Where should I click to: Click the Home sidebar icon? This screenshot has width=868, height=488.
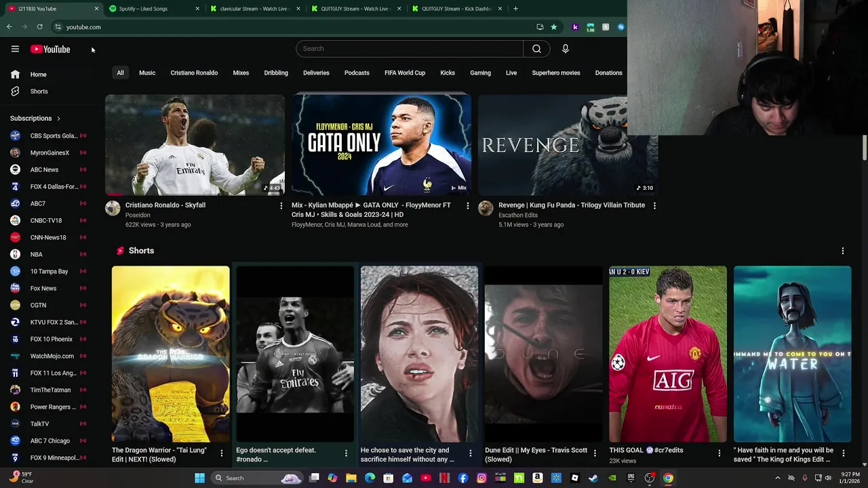(15, 75)
